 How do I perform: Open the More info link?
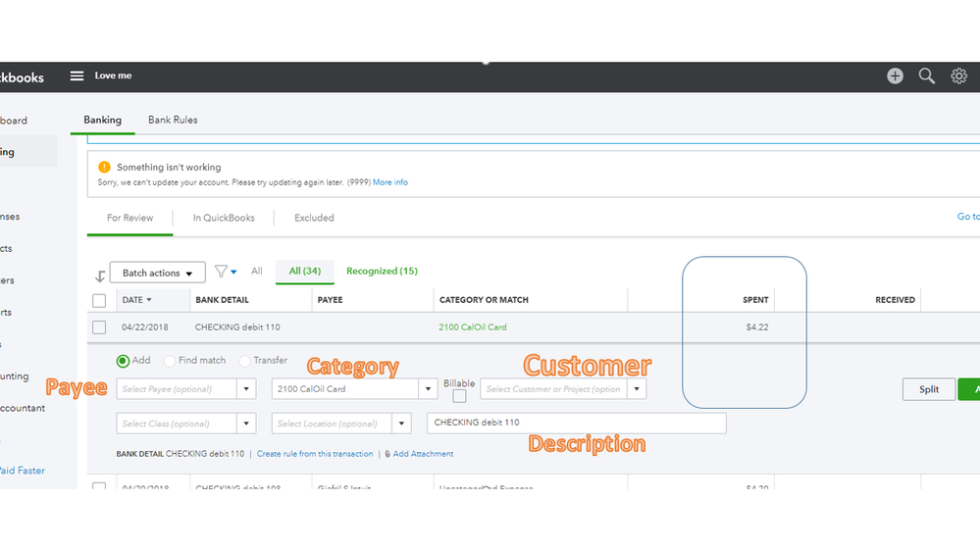click(x=390, y=182)
